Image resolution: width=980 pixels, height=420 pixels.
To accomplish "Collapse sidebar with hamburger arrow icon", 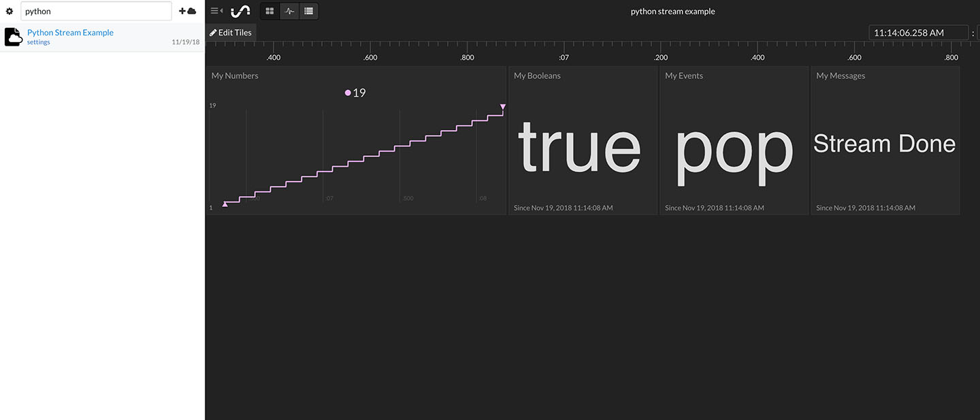I will [216, 11].
